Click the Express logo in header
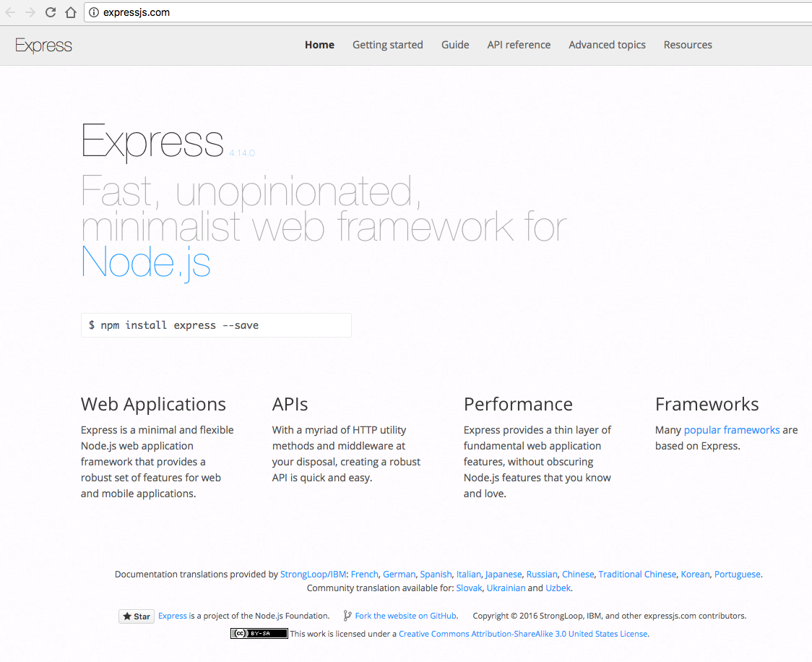 tap(43, 46)
